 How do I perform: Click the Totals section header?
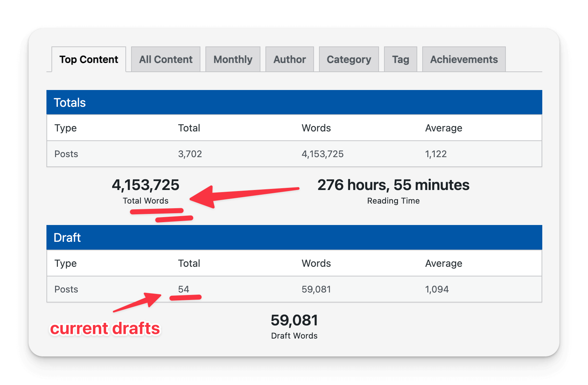coord(70,102)
